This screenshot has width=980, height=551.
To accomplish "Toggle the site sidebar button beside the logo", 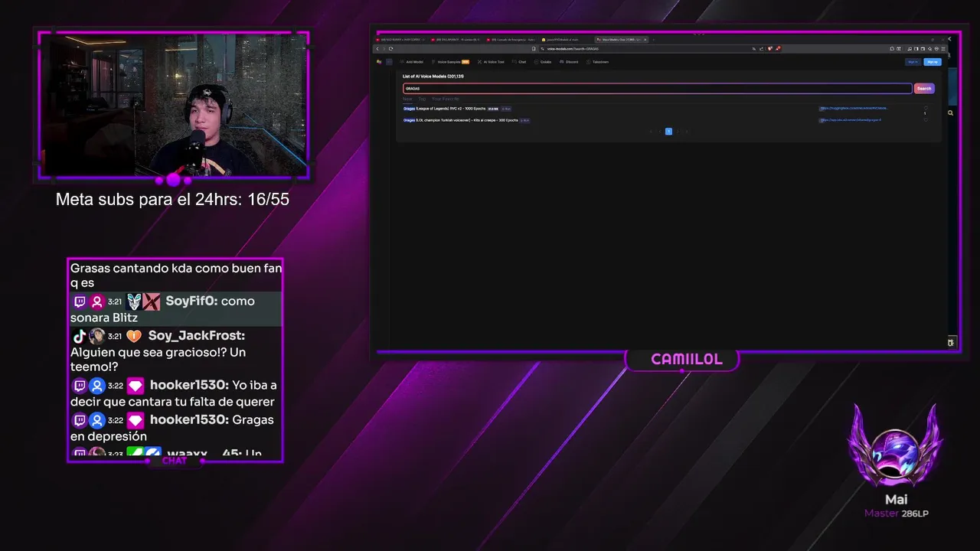I will tap(389, 62).
